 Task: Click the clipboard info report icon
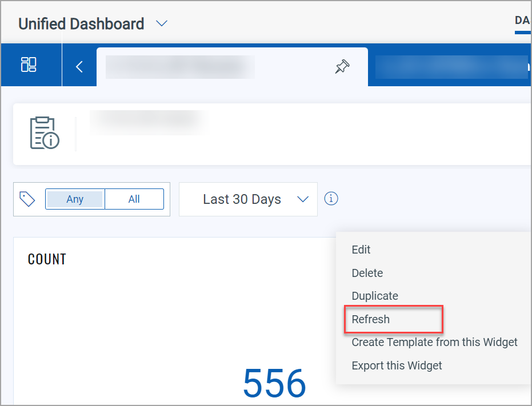(45, 133)
